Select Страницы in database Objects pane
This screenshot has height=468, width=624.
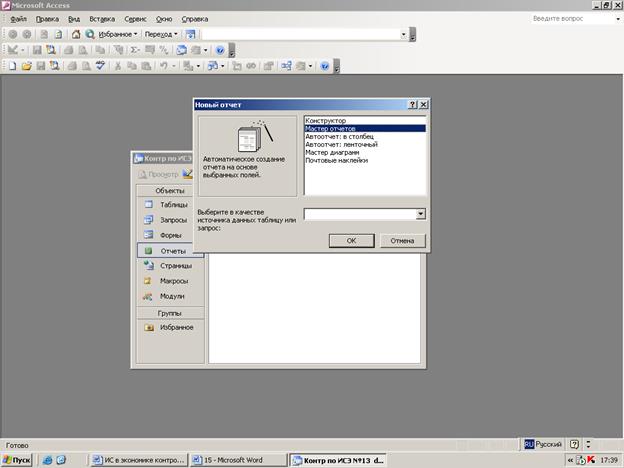click(x=170, y=266)
